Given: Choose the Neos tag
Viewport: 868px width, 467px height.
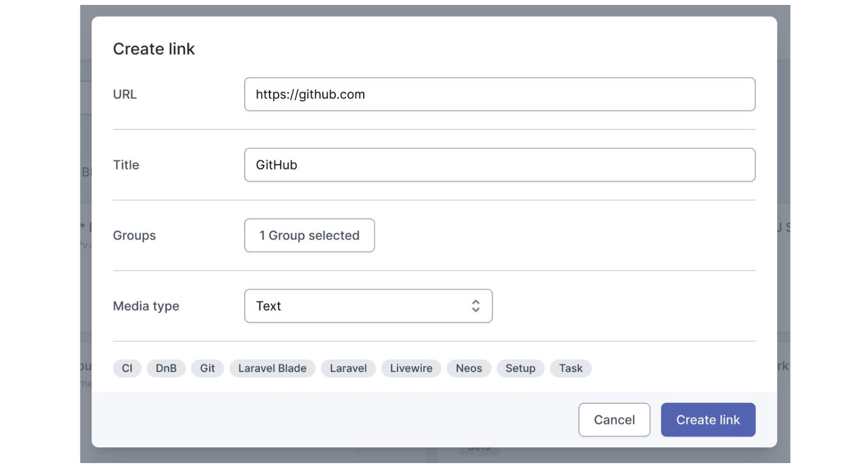Looking at the screenshot, I should pyautogui.click(x=469, y=368).
